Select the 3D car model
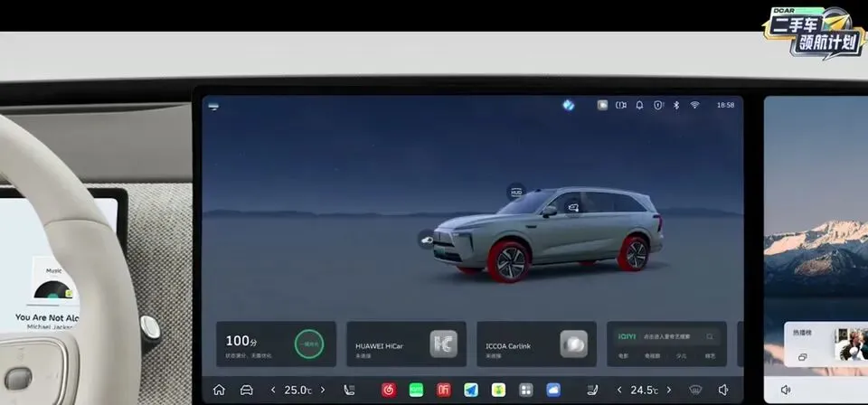Image resolution: width=868 pixels, height=405 pixels. pos(548,236)
